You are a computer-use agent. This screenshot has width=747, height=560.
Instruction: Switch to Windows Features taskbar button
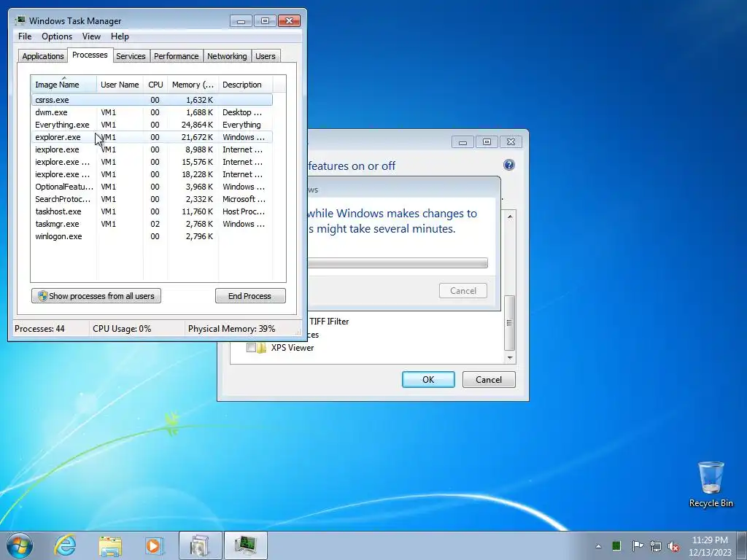click(x=201, y=545)
